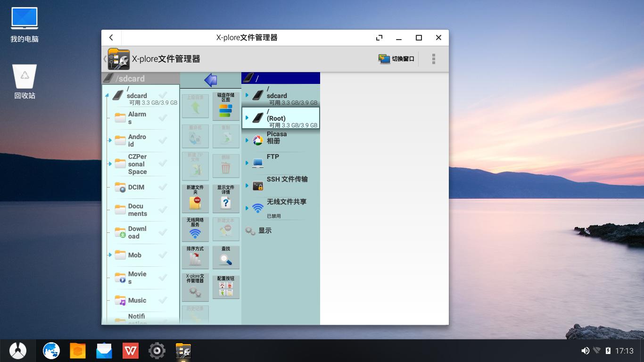Tick the checkmark beside DCIM

tap(163, 187)
